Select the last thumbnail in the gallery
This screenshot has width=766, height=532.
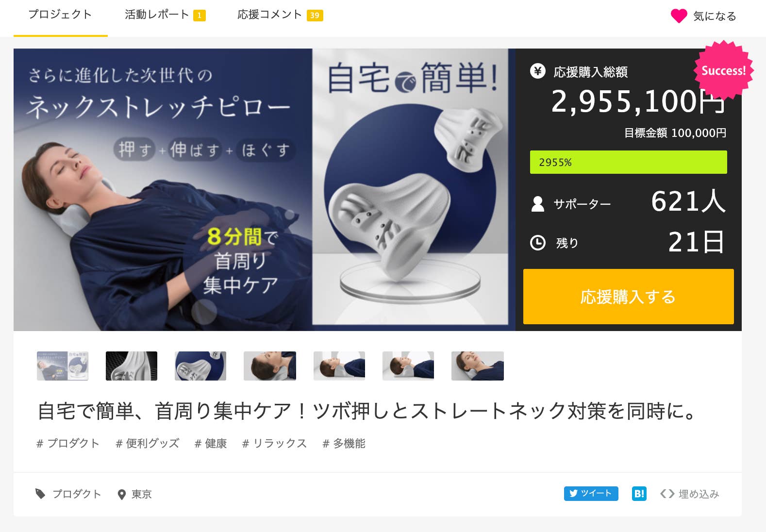[x=478, y=366]
